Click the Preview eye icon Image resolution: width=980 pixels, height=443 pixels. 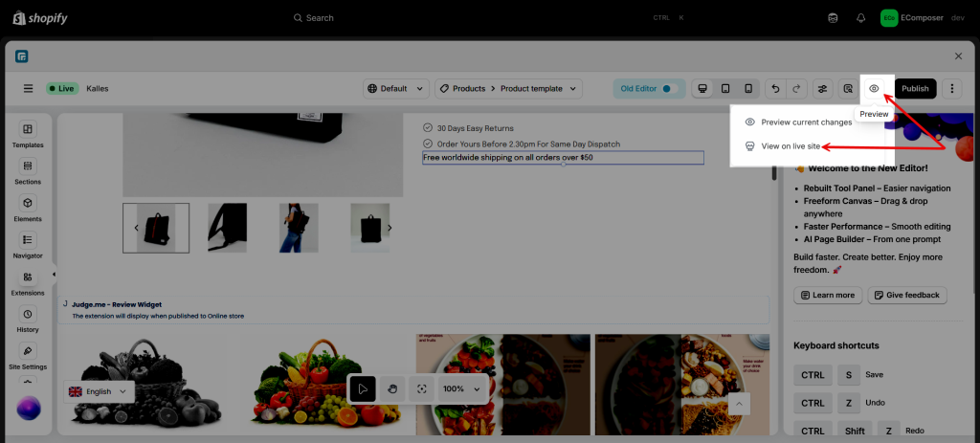pyautogui.click(x=875, y=89)
